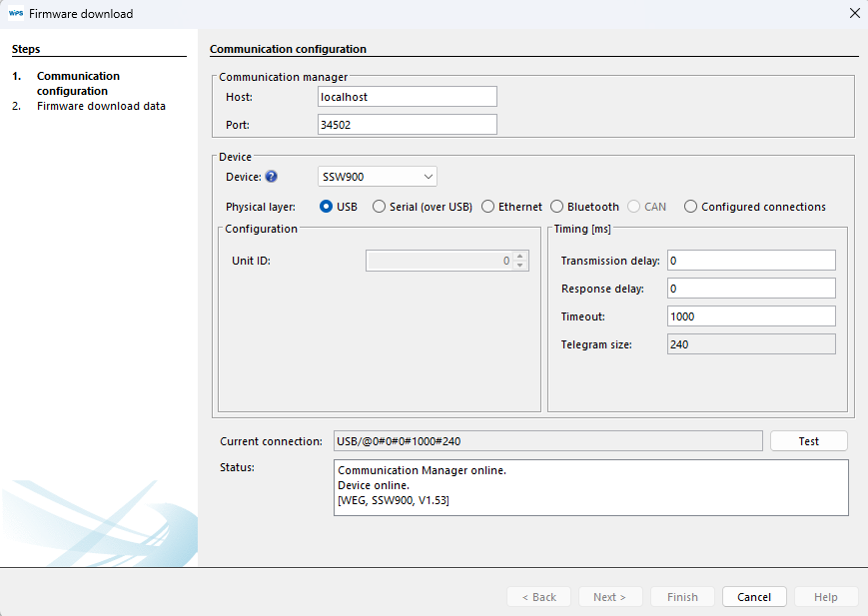Click the Device help question mark icon
The width and height of the screenshot is (868, 616).
(271, 177)
